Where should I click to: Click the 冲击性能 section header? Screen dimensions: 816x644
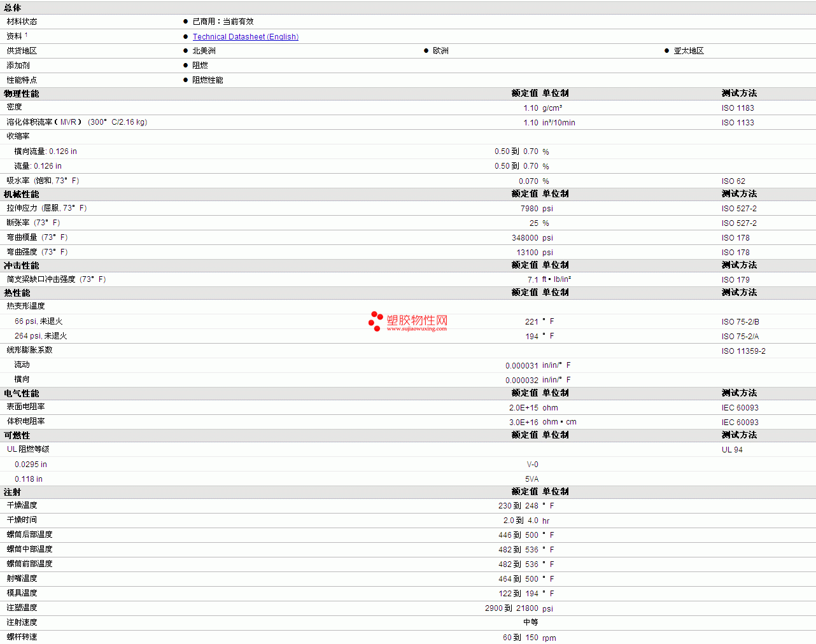[21, 265]
